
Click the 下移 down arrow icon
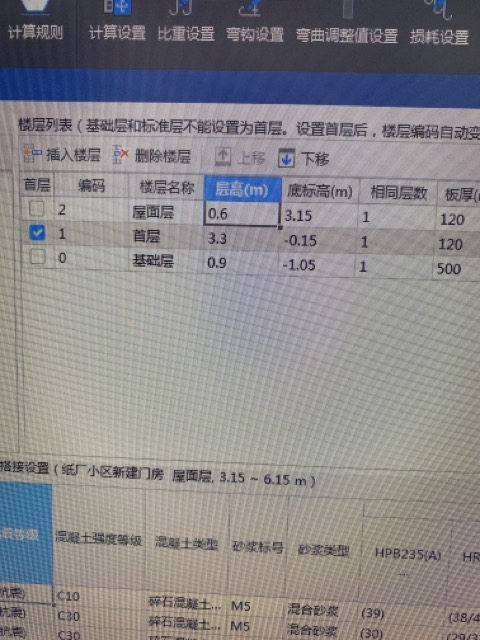pos(286,158)
